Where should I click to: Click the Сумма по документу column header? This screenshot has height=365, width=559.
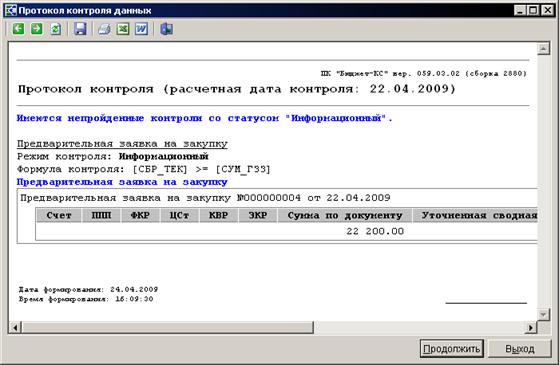pos(345,215)
